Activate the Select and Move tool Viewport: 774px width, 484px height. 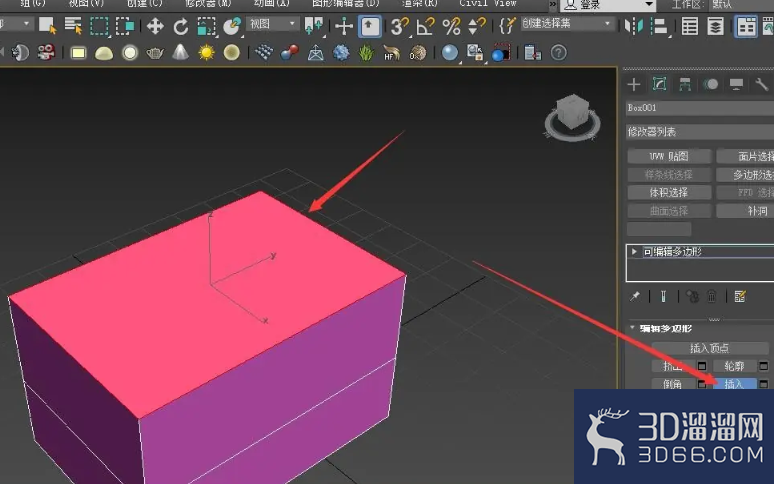155,26
